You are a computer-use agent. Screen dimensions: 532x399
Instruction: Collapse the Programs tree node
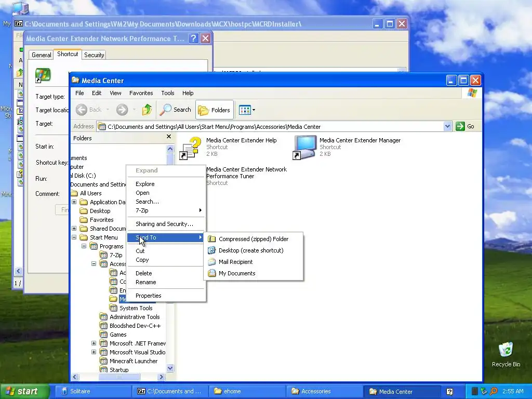84,246
